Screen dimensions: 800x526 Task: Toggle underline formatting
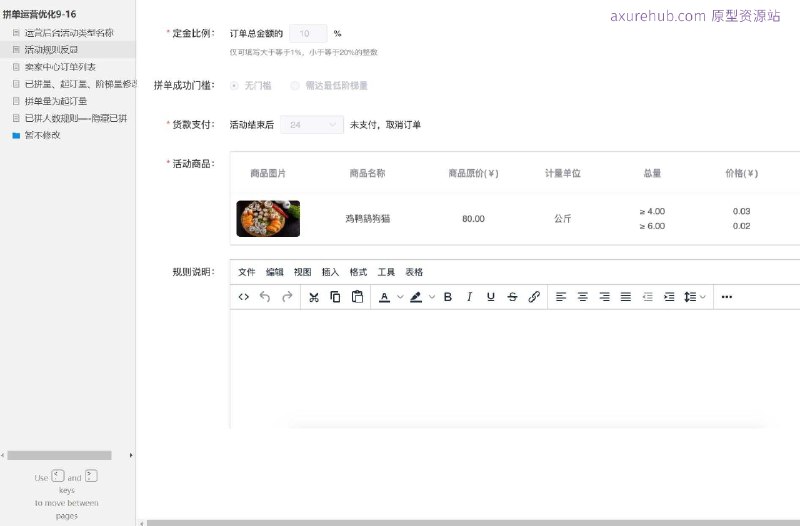[491, 297]
